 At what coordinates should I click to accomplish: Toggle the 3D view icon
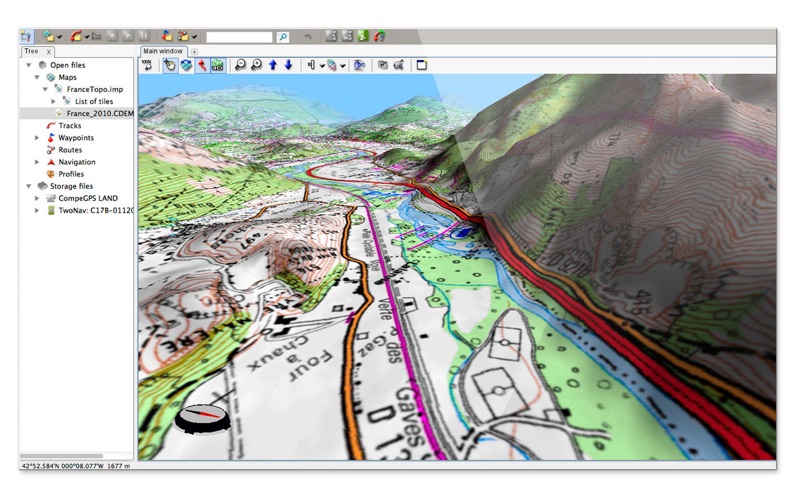[186, 65]
